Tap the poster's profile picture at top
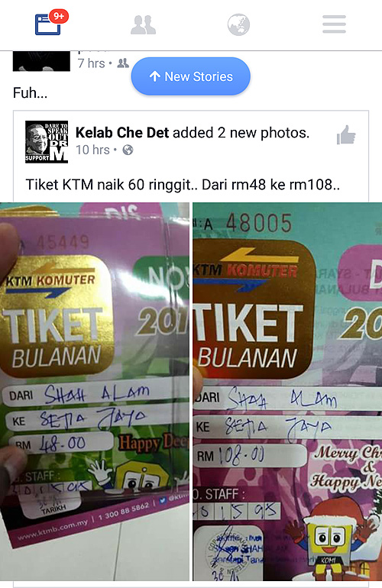382x588 pixels. [41, 61]
